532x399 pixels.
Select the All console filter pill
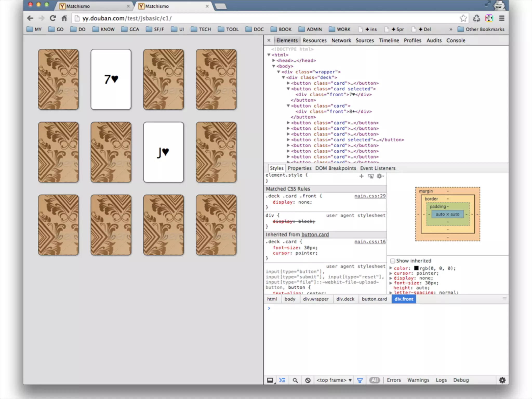(x=375, y=380)
